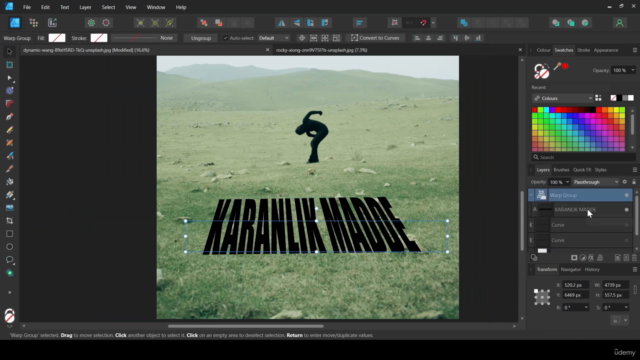The height and width of the screenshot is (360, 640).
Task: Select the Rectangle shape tool
Action: 9,234
